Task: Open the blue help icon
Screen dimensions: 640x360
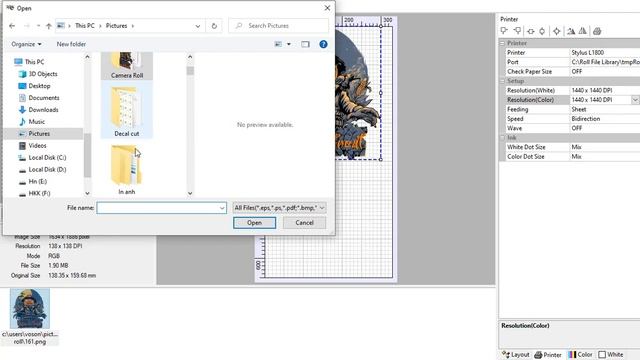Action: (x=323, y=44)
